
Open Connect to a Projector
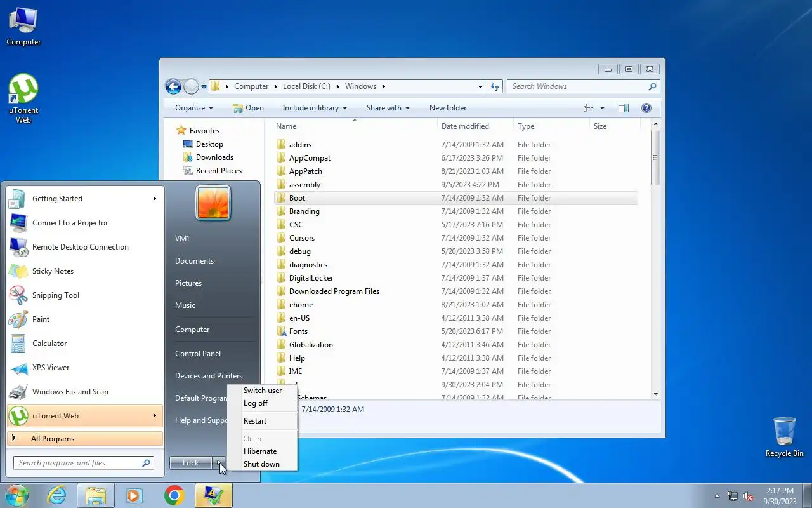coord(84,223)
